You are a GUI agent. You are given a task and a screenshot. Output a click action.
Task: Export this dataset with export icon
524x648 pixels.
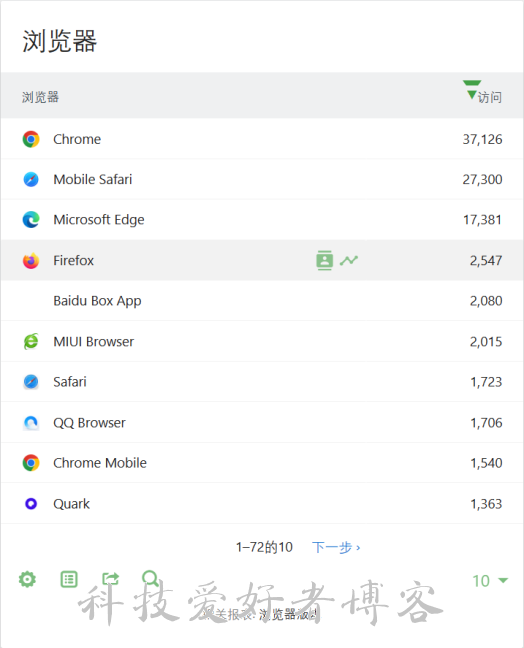point(110,579)
